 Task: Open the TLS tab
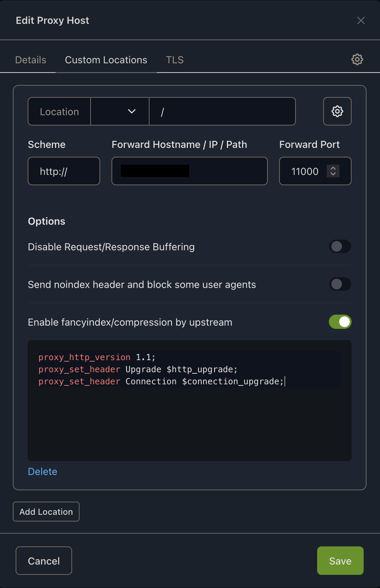click(175, 60)
